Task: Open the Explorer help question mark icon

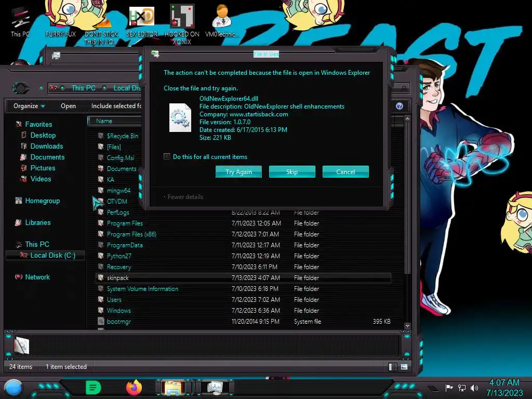Action: (x=400, y=106)
